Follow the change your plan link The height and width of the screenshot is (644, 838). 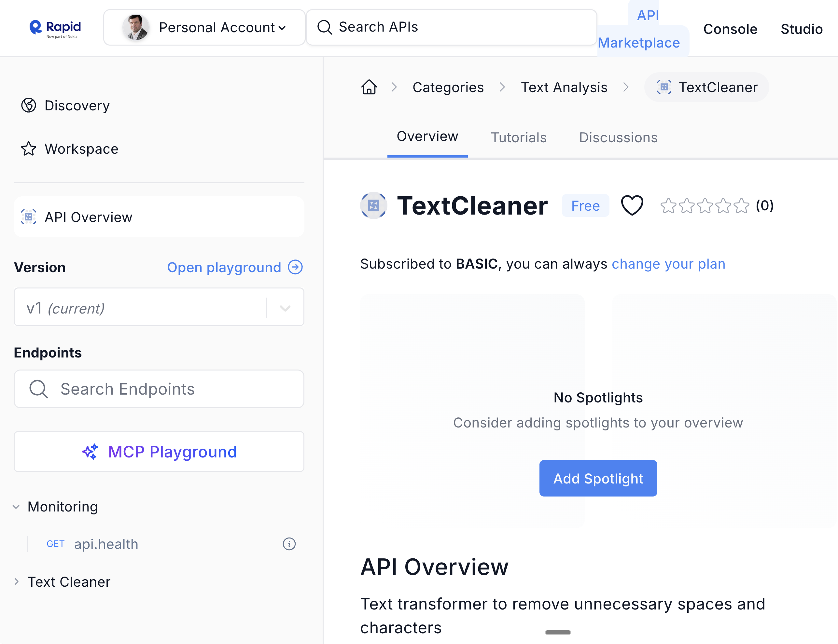pyautogui.click(x=668, y=264)
